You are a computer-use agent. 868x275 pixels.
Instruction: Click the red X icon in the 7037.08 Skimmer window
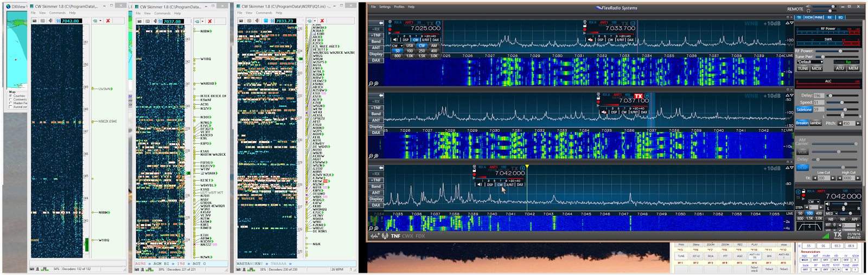(210, 21)
